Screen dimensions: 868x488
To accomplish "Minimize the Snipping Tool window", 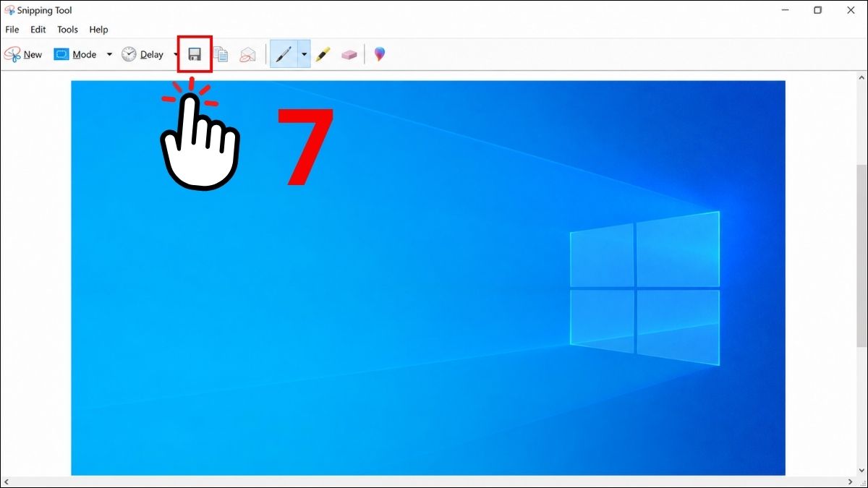I will 785,10.
